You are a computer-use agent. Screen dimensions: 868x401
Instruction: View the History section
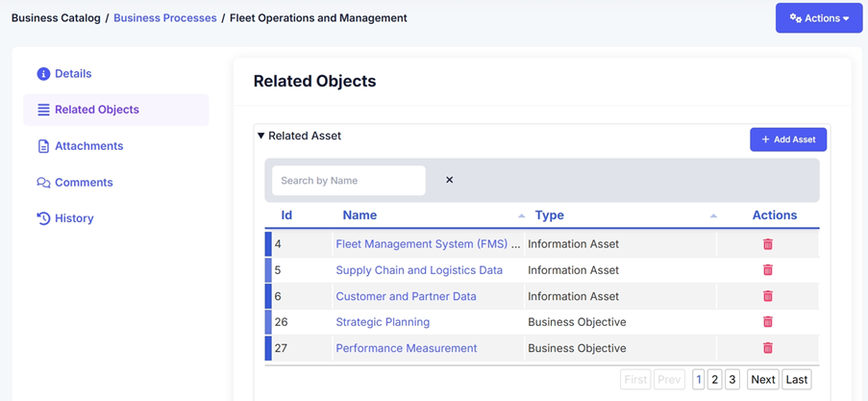click(x=74, y=218)
